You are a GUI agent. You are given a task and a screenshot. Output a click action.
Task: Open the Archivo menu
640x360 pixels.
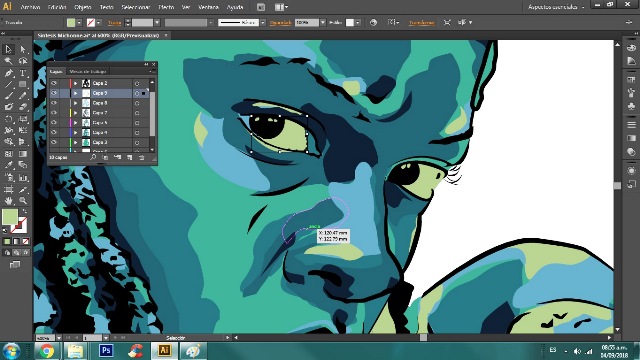point(30,7)
